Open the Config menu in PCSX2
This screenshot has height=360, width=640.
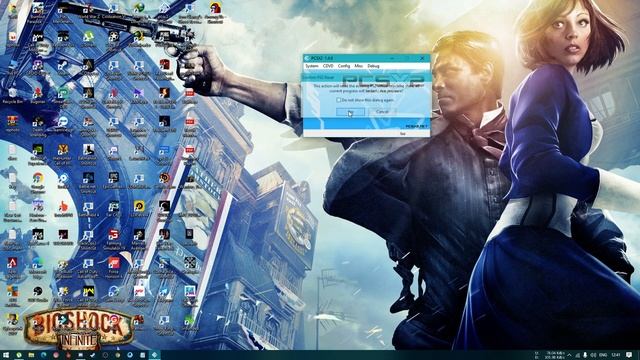[x=344, y=66]
